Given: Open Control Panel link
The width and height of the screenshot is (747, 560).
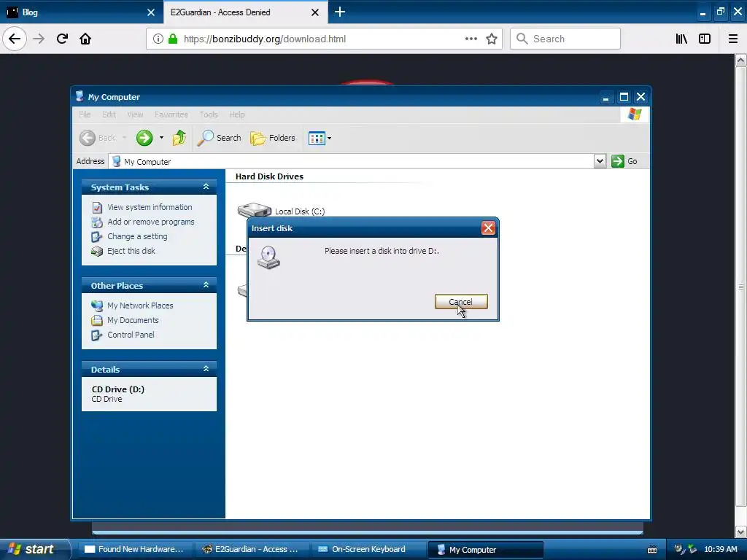Looking at the screenshot, I should coord(131,335).
